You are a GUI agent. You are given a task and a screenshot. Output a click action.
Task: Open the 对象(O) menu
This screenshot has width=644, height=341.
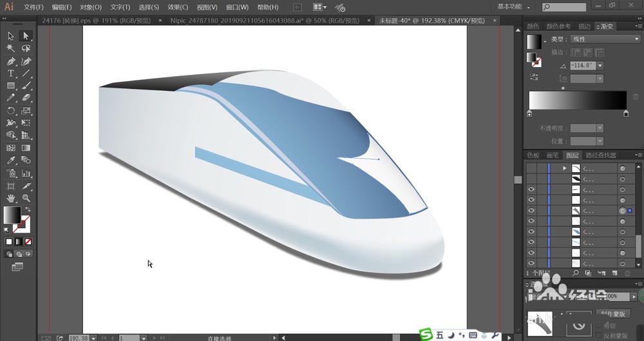(91, 7)
